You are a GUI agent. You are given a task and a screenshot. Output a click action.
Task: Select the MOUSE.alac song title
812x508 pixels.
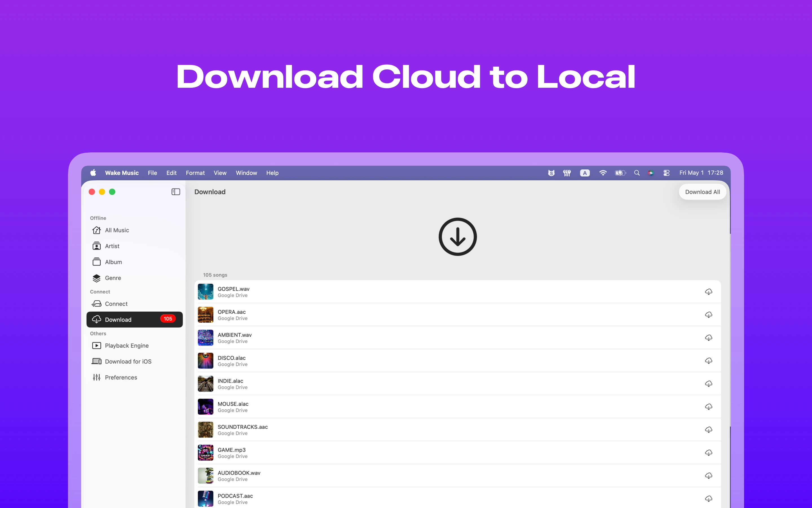[x=233, y=404]
